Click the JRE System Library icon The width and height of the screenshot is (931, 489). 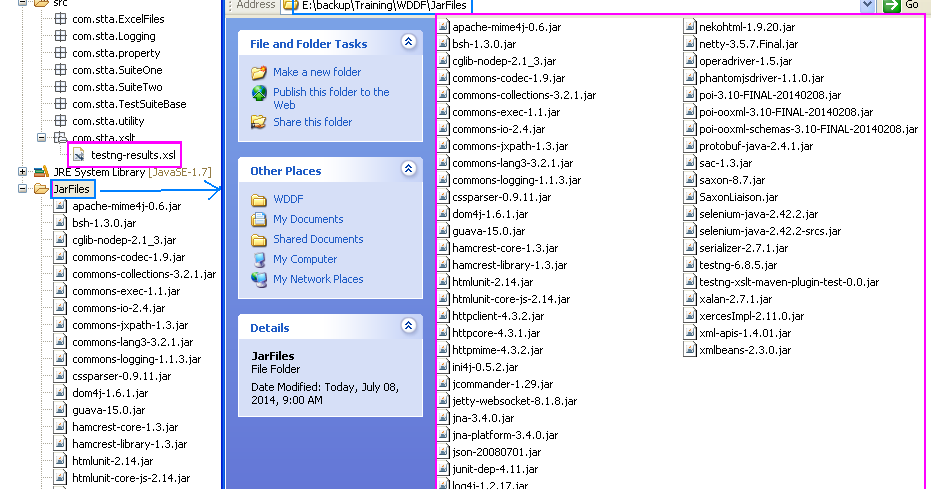coord(41,172)
